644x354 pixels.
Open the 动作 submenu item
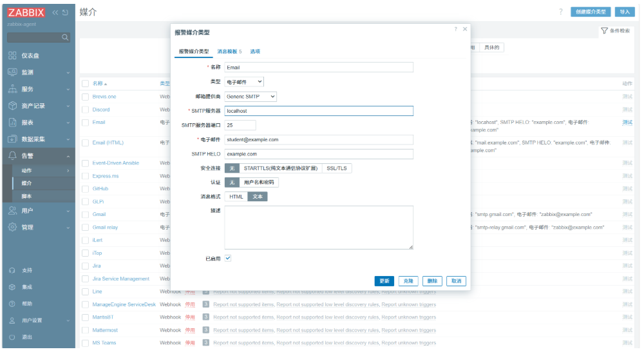44,170
